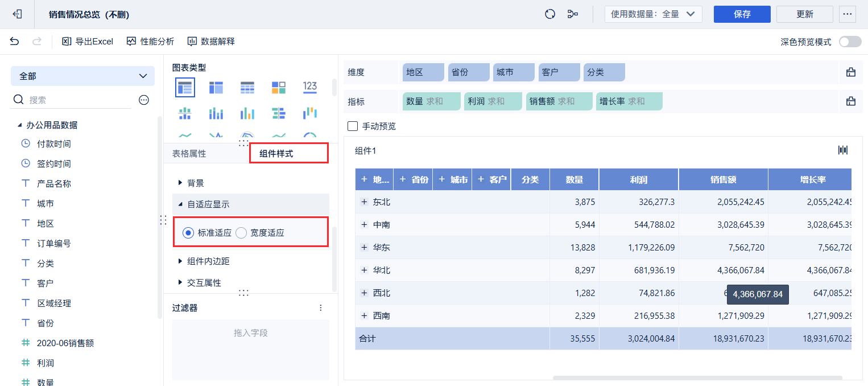Select the grouped table chart type

(x=216, y=87)
